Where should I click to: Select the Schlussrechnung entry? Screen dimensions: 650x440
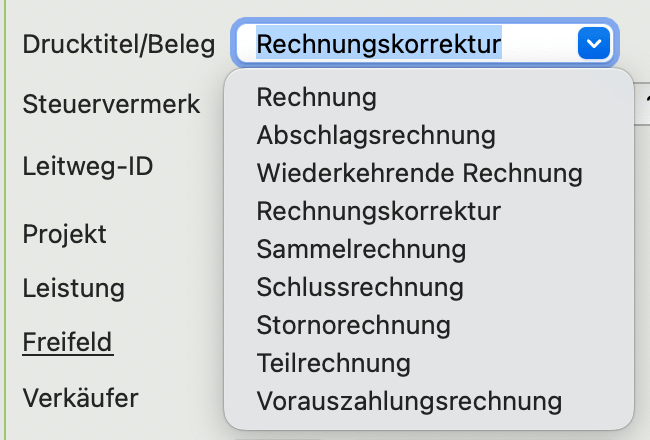(360, 288)
